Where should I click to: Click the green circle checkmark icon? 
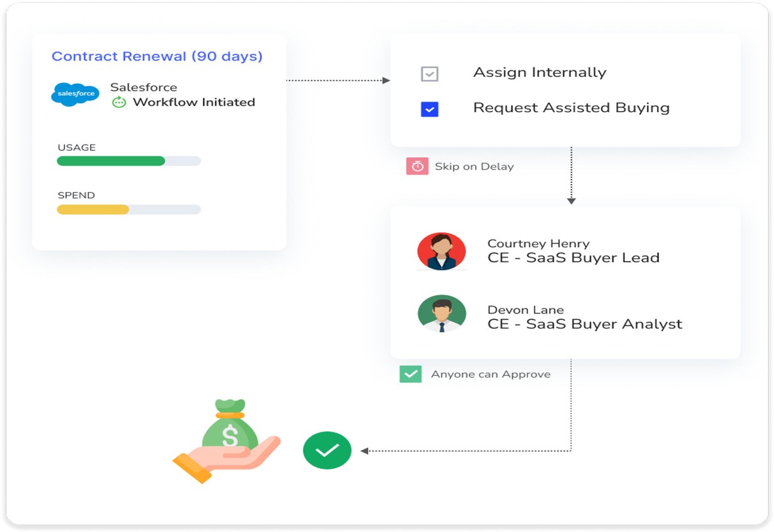point(327,450)
